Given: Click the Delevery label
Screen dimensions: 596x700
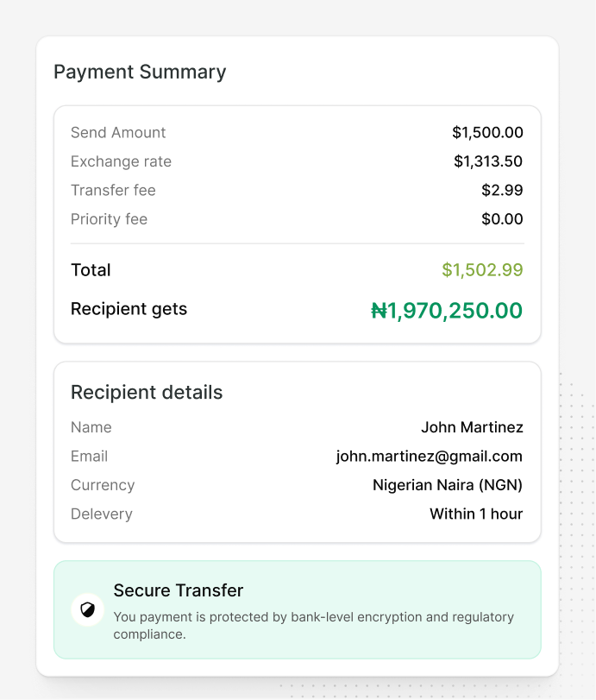Looking at the screenshot, I should (102, 514).
